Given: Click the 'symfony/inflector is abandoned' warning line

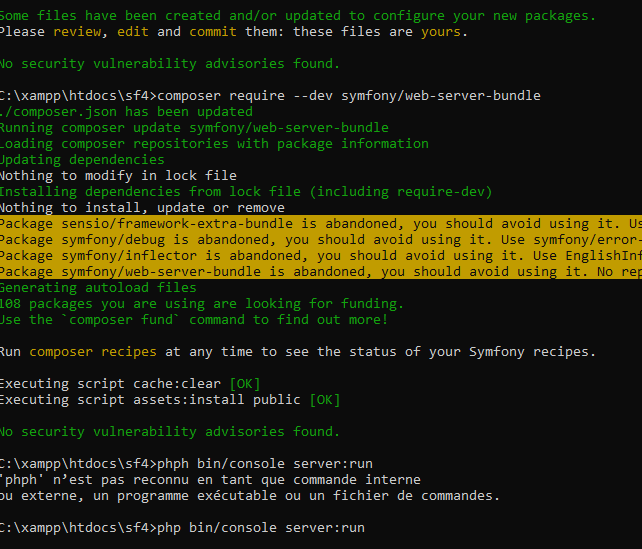Looking at the screenshot, I should coord(321,255).
